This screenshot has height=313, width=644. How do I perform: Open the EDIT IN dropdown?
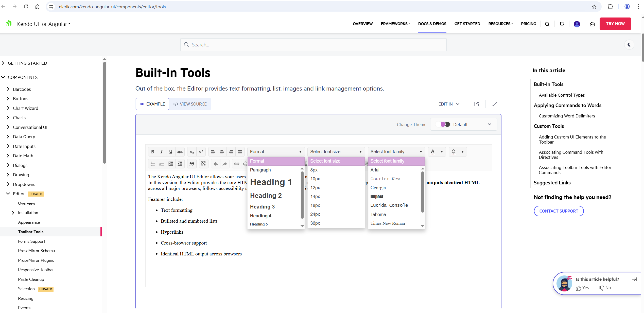[x=449, y=104]
